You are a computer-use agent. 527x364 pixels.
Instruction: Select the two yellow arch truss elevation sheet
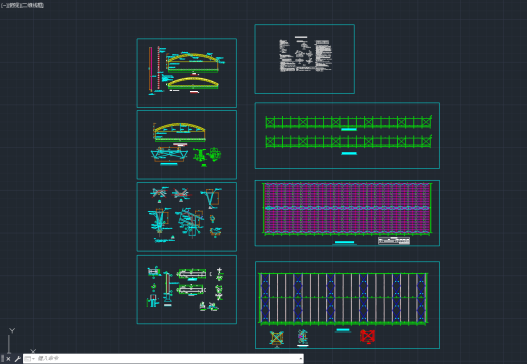coord(187,73)
